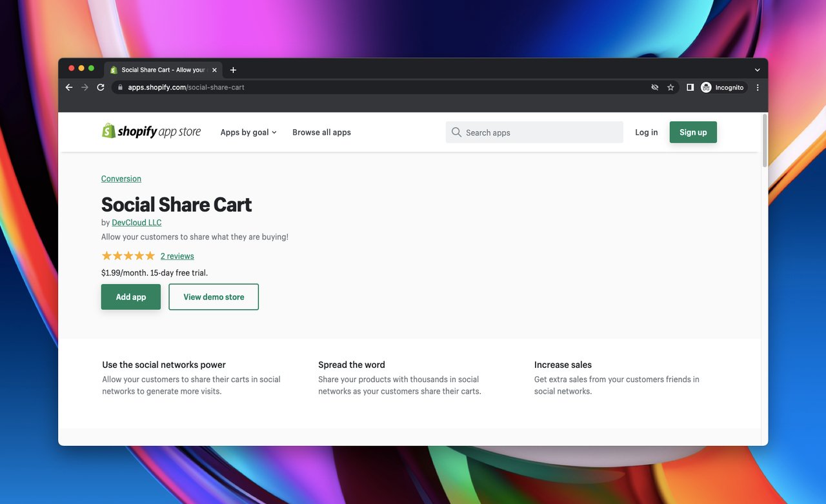Expand the Apps by goal dropdown
The width and height of the screenshot is (826, 504).
pyautogui.click(x=248, y=132)
